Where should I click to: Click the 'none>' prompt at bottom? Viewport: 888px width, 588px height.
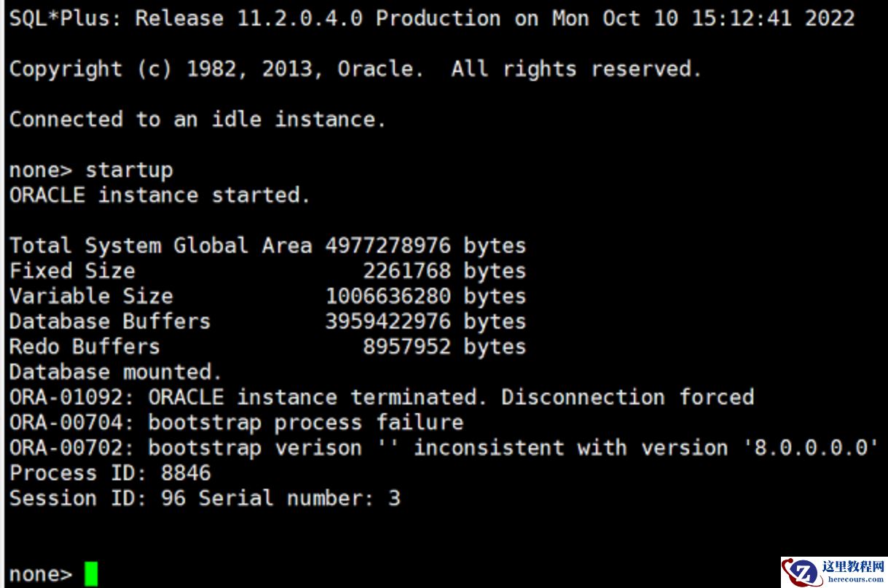(41, 574)
